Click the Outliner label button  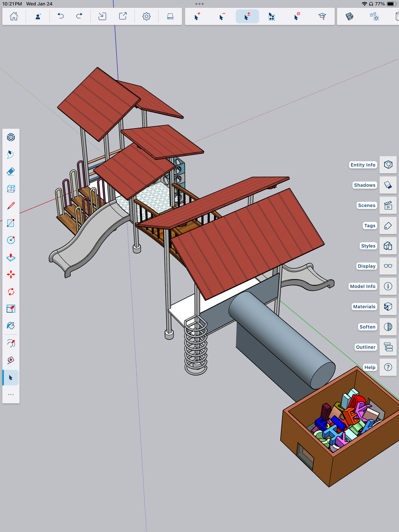[x=365, y=347]
